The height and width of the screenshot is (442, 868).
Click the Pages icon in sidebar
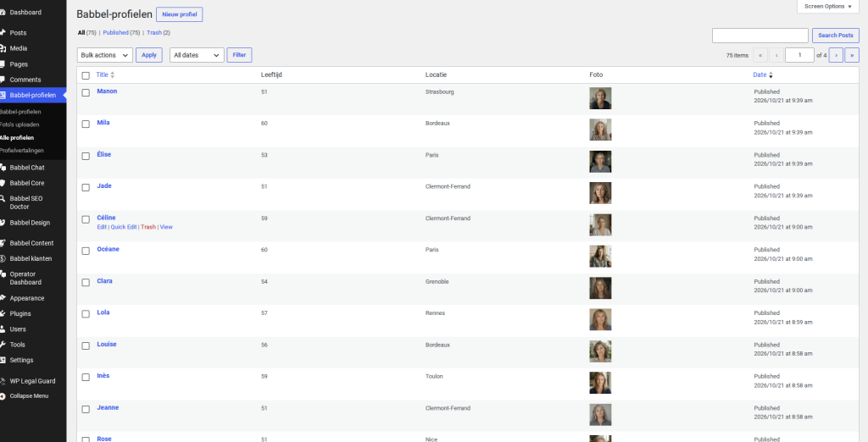tap(3, 64)
